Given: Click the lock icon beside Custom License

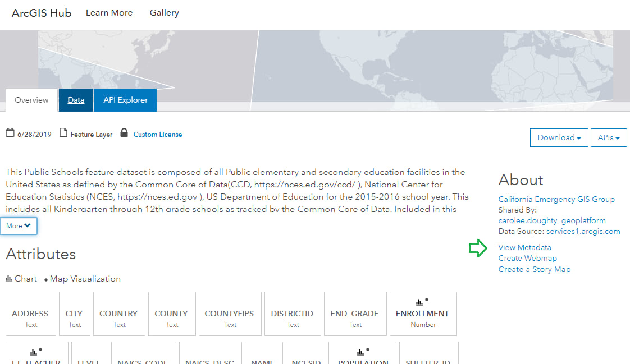Looking at the screenshot, I should point(124,132).
